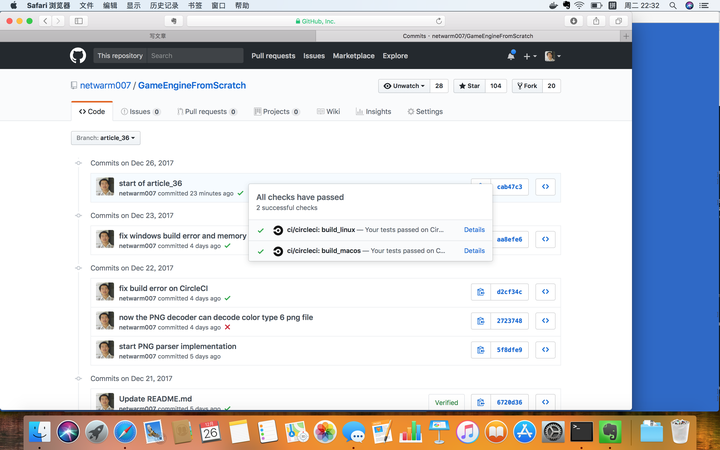Reload the page in Safari
Screen dimensions: 720x450
pos(439,21)
